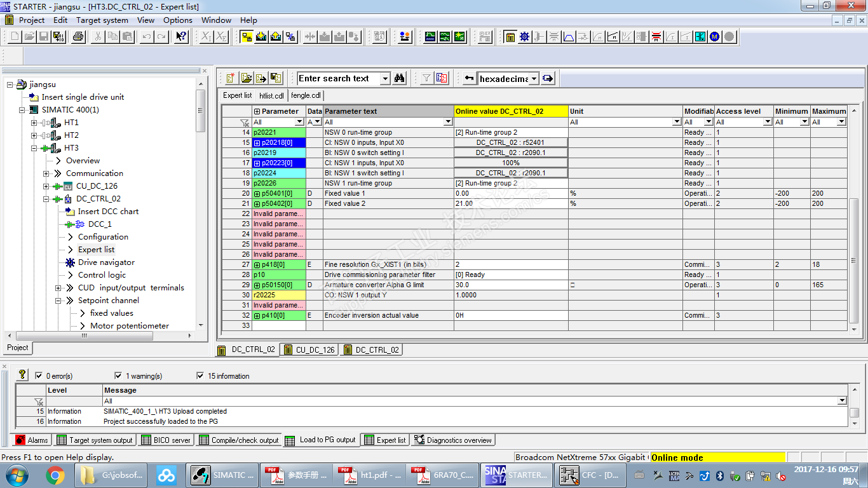Toggle the information checkbox
Image resolution: width=868 pixels, height=488 pixels.
coord(201,376)
